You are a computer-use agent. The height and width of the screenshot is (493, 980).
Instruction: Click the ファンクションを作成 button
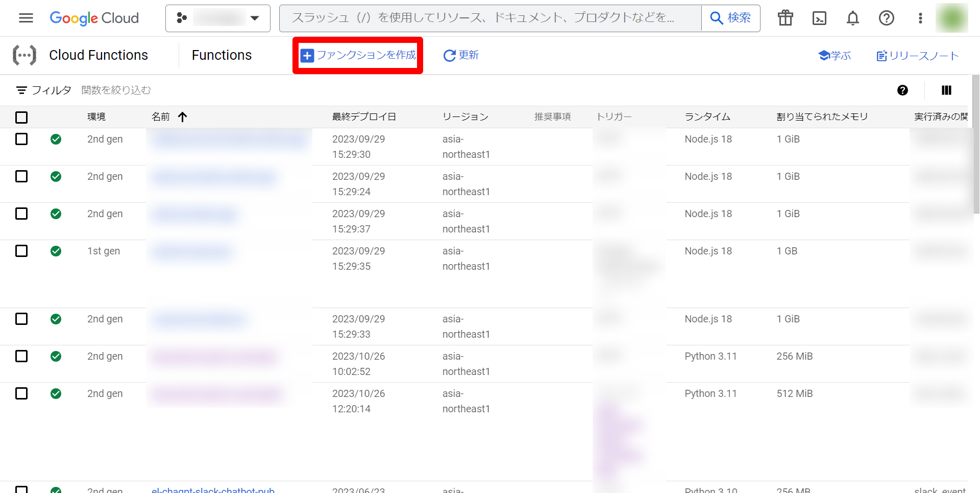358,55
